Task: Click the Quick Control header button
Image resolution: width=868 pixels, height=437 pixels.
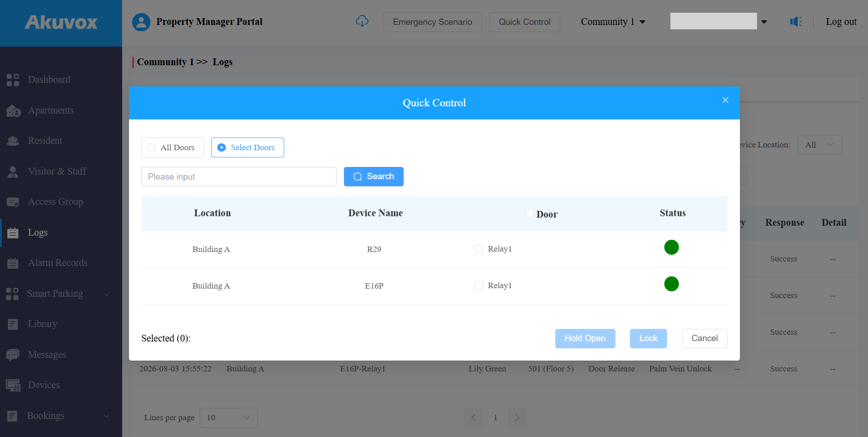Action: tap(525, 22)
